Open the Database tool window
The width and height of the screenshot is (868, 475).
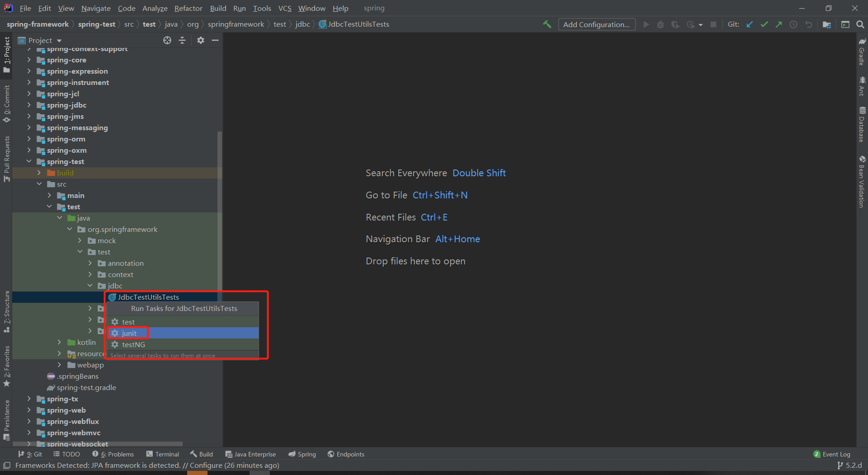point(862,124)
